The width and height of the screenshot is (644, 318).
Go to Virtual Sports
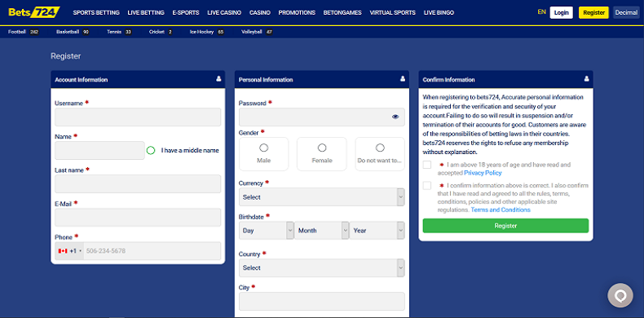[x=393, y=13]
